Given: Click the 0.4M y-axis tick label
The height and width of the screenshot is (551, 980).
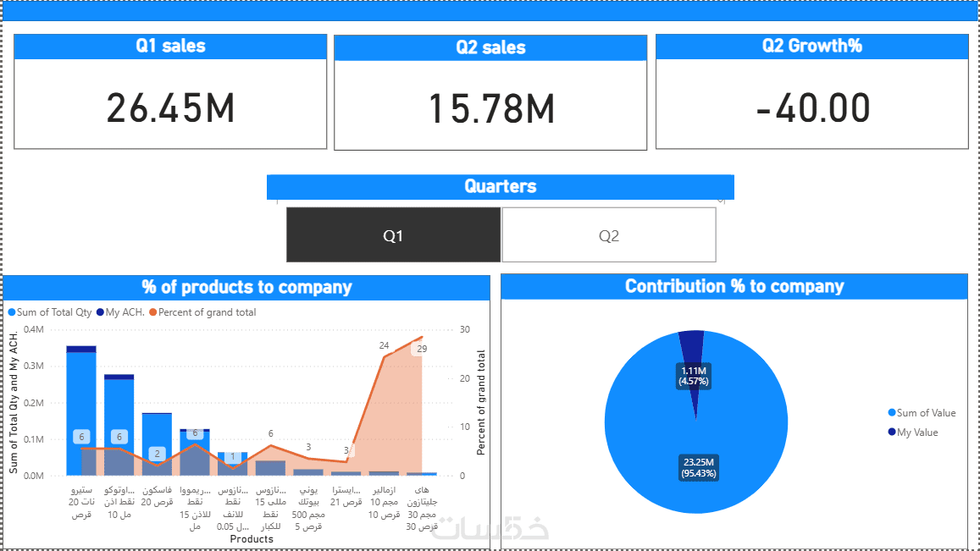Looking at the screenshot, I should tap(34, 329).
